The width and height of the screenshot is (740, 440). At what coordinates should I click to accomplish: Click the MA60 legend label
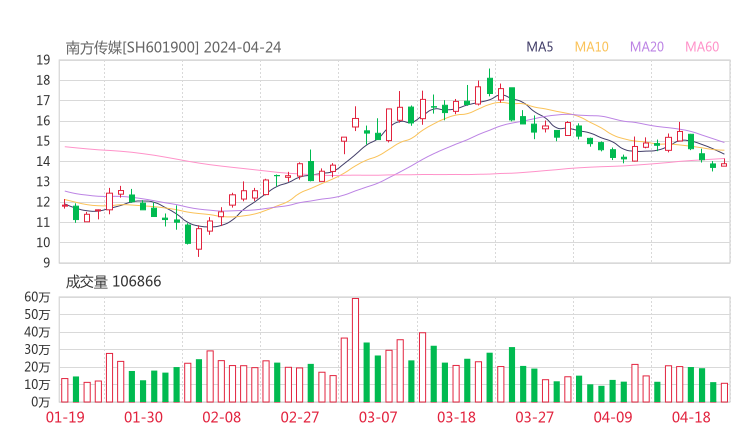tap(702, 47)
